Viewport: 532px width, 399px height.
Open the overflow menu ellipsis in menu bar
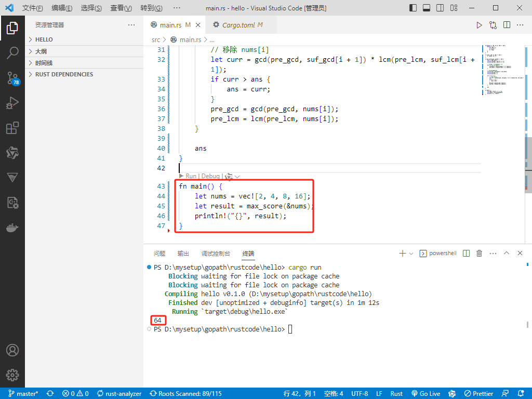[177, 8]
